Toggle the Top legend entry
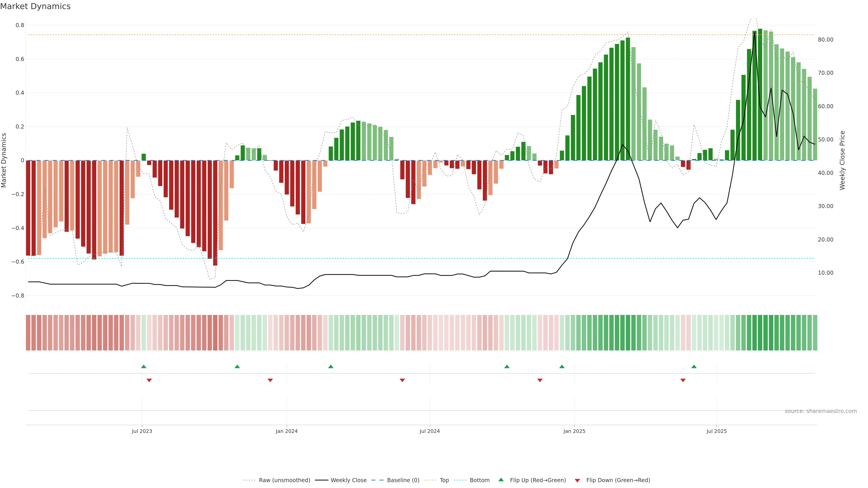The width and height of the screenshot is (868, 488). tap(444, 480)
